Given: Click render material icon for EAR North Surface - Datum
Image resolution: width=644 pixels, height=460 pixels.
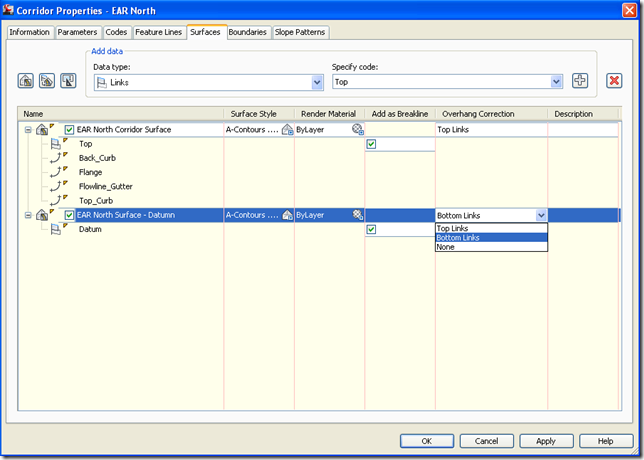Looking at the screenshot, I should coord(358,214).
